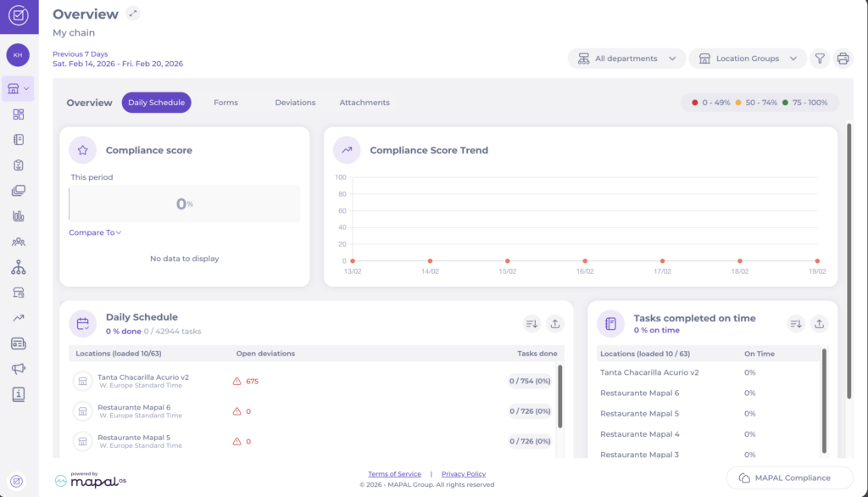Image resolution: width=868 pixels, height=497 pixels.
Task: Open the All departments dropdown
Action: 626,59
